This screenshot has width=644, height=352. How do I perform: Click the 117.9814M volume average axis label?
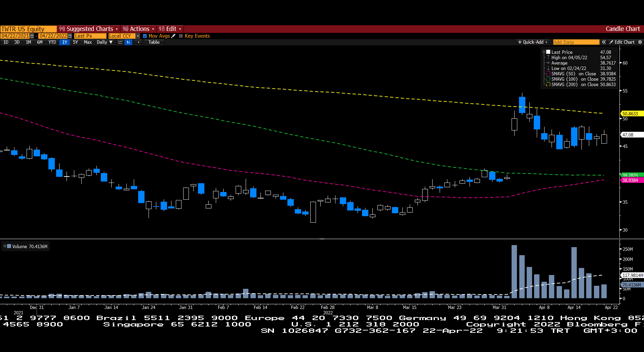[632, 275]
